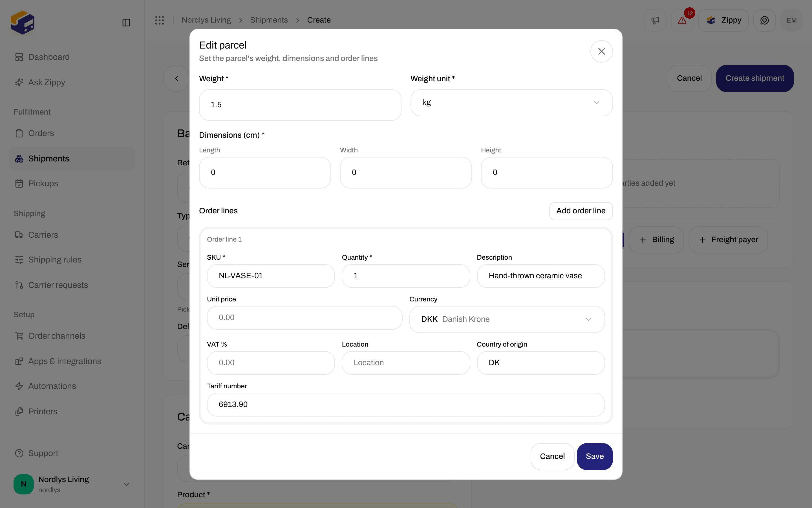Open Automations in the sidebar

point(72,386)
